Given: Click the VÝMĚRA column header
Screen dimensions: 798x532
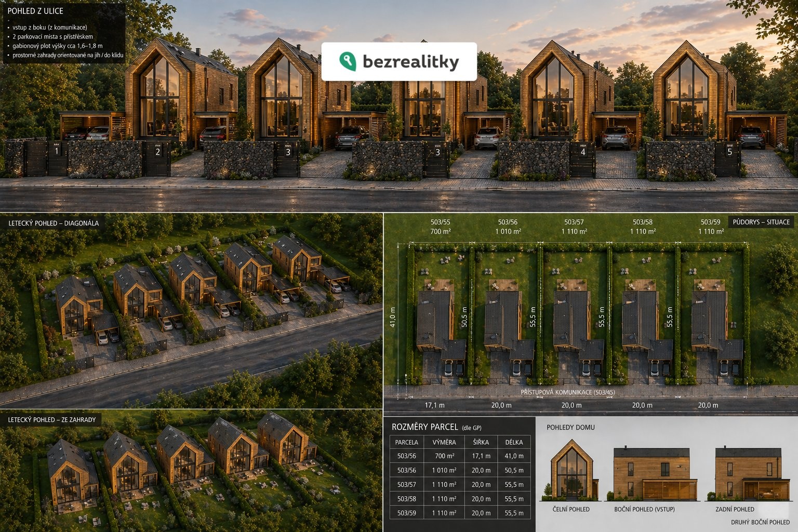Looking at the screenshot, I should point(444,442).
